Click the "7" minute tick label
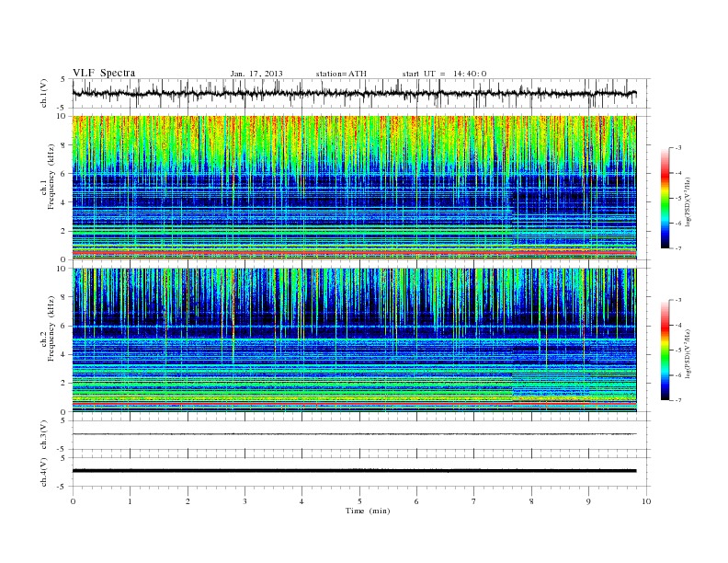The height and width of the screenshot is (563, 728). pos(474,501)
